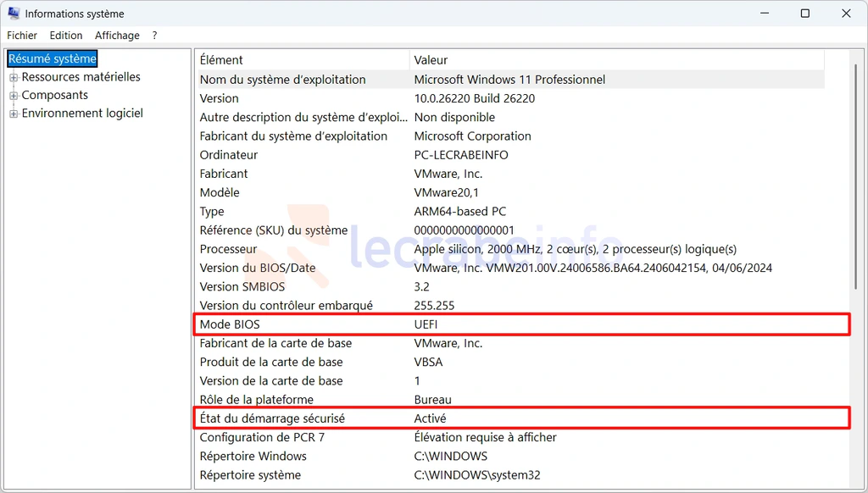This screenshot has height=493, width=868.
Task: Click the Nom du système d'exploitation row
Action: 282,80
